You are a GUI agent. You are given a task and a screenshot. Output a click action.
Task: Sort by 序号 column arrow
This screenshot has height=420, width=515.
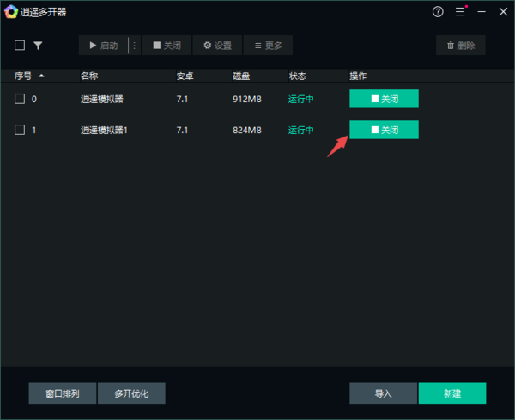tap(41, 76)
